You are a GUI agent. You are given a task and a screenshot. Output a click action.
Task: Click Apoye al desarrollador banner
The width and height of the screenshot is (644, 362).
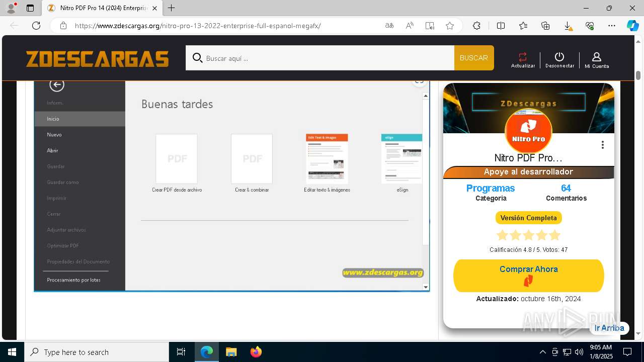528,172
